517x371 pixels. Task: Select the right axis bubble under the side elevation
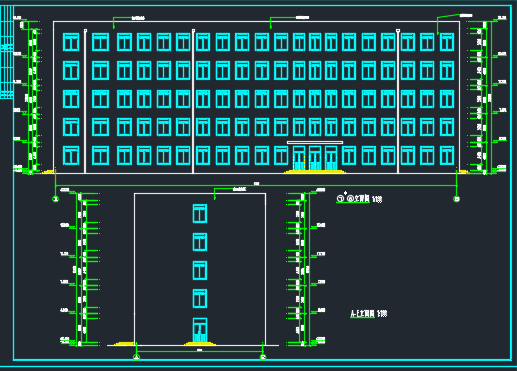(263, 357)
